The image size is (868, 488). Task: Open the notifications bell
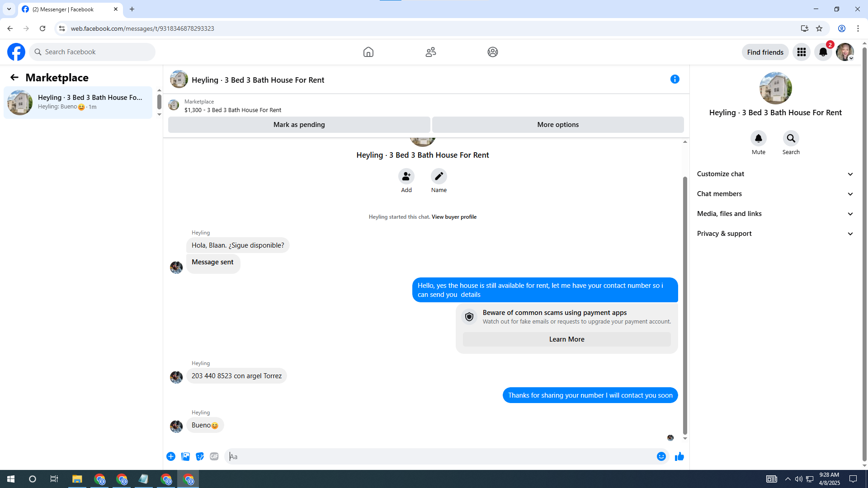pos(823,52)
